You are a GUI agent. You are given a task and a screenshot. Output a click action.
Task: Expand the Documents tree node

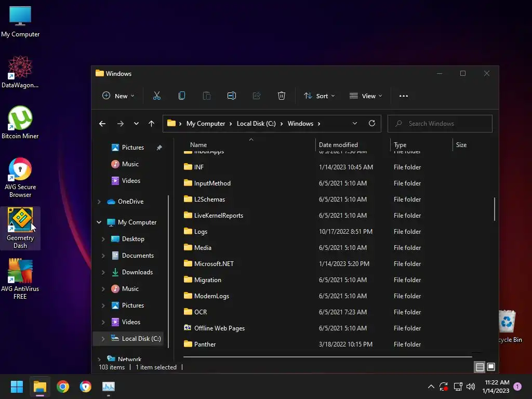tap(103, 256)
